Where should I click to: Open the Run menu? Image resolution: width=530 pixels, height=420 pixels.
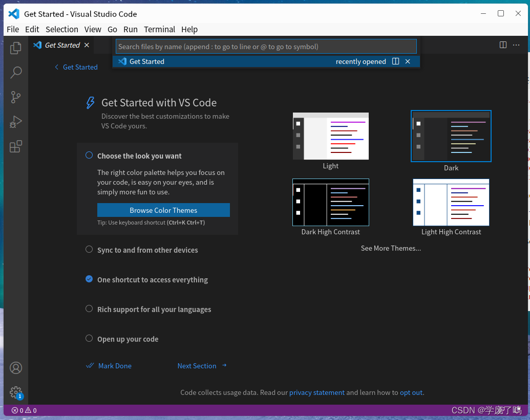(131, 29)
